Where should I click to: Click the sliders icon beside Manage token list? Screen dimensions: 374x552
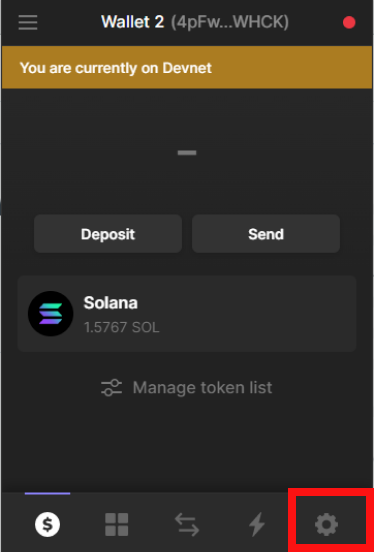112,388
